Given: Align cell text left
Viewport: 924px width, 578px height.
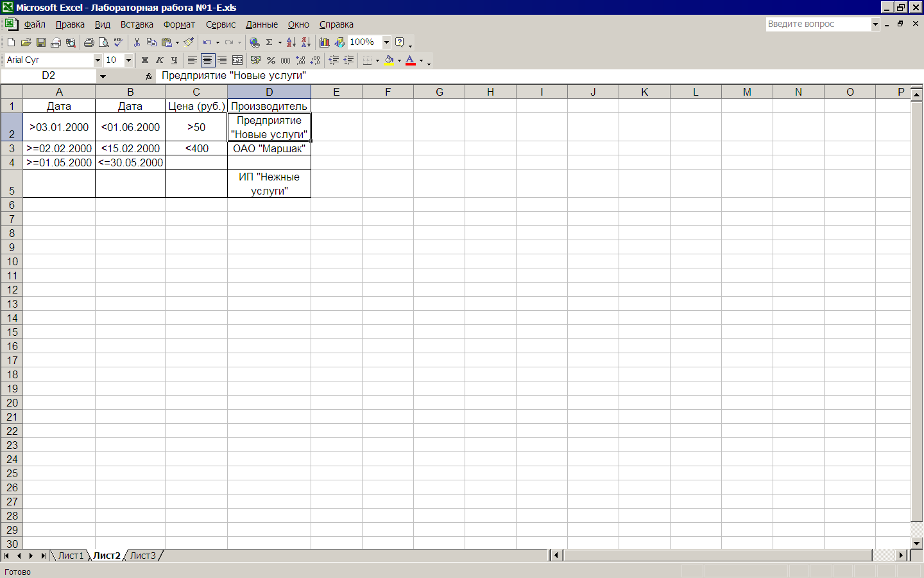Looking at the screenshot, I should [192, 60].
